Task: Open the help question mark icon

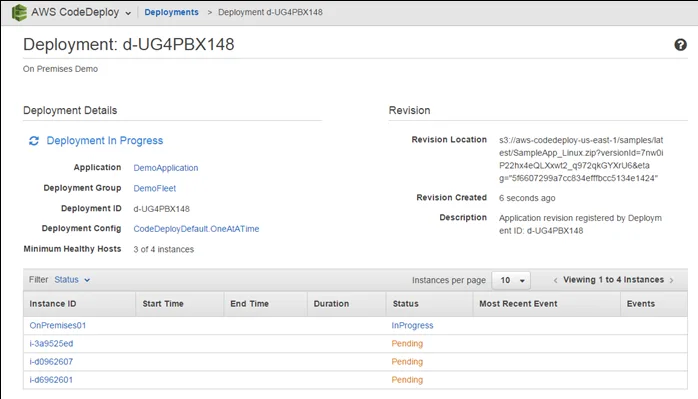Action: 680,45
